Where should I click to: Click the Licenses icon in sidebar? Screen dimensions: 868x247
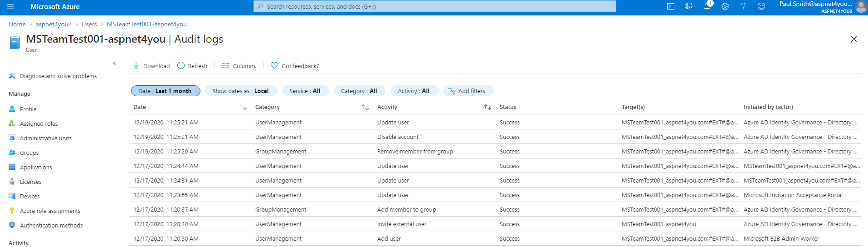pos(12,182)
